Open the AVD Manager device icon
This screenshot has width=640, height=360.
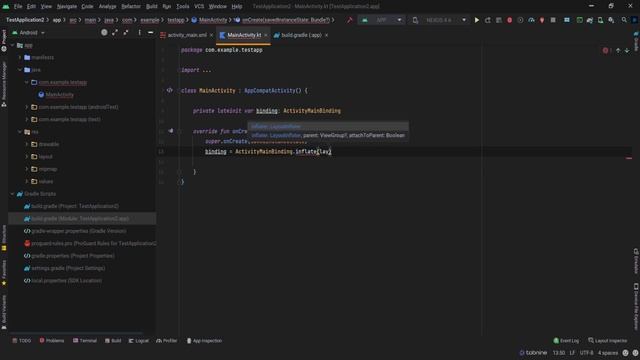pos(600,20)
